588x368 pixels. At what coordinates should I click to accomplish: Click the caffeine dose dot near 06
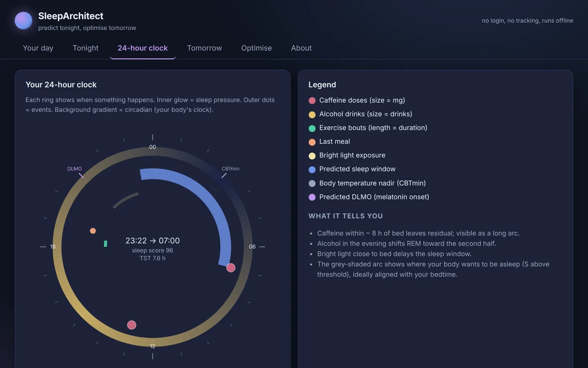(231, 267)
